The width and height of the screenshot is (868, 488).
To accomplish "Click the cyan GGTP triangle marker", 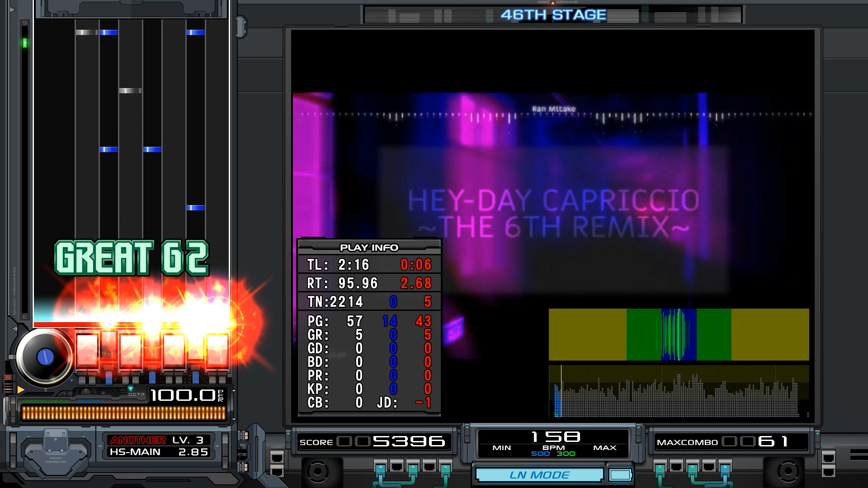I will pyautogui.click(x=131, y=389).
